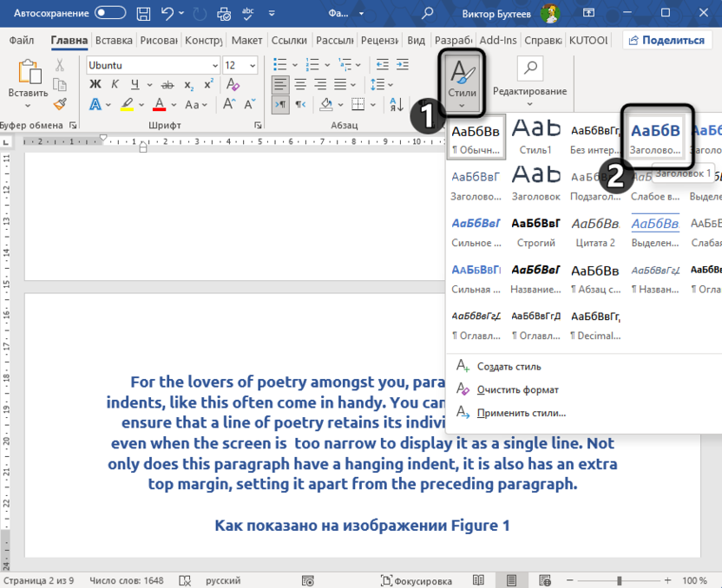The width and height of the screenshot is (722, 588).
Task: Expand the font color options arrow
Action: 174,104
